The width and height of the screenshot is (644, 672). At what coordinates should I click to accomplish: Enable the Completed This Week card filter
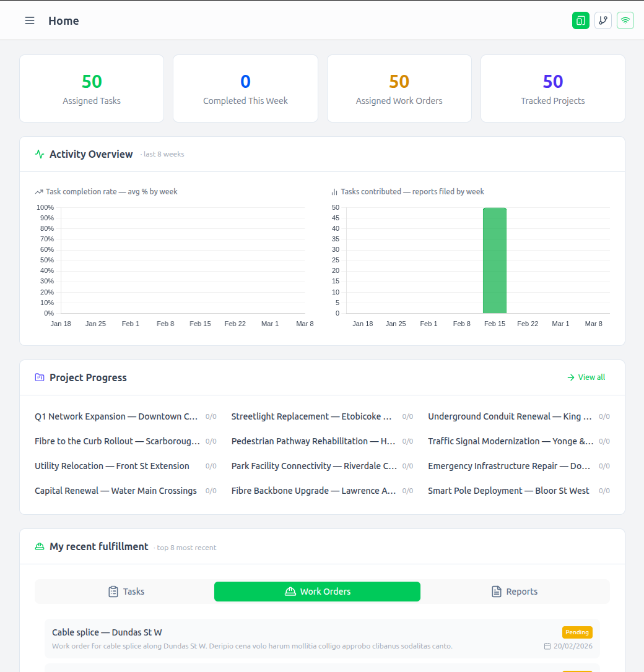(x=245, y=88)
